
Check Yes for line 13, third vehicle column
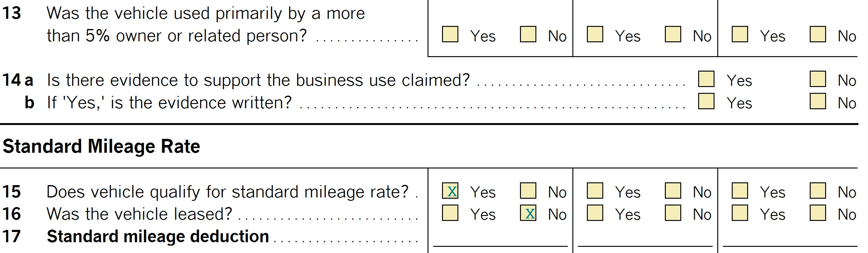pos(740,35)
